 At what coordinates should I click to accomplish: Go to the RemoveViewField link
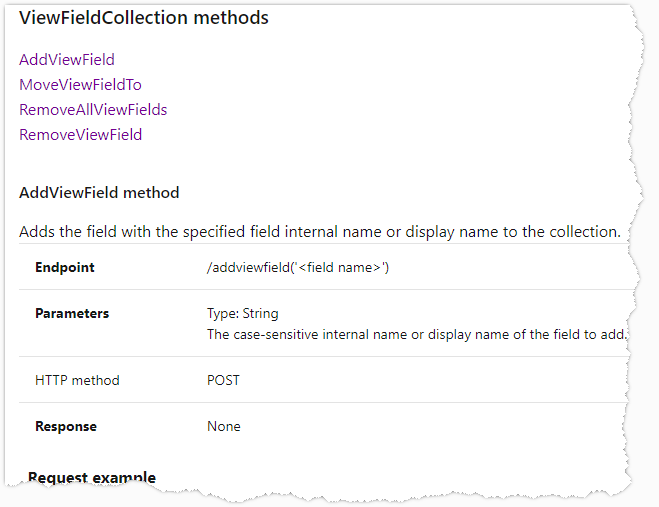pos(80,135)
